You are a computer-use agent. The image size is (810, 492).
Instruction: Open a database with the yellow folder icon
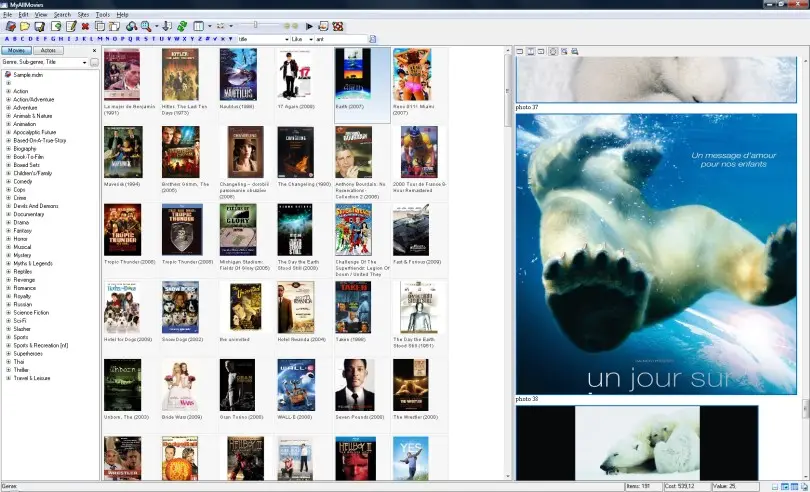pyautogui.click(x=25, y=26)
